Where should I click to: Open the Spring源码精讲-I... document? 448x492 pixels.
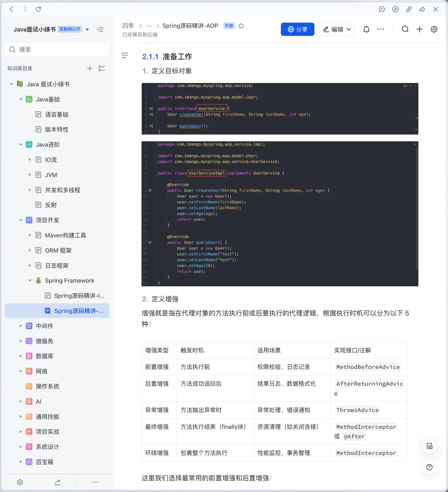tap(76, 295)
